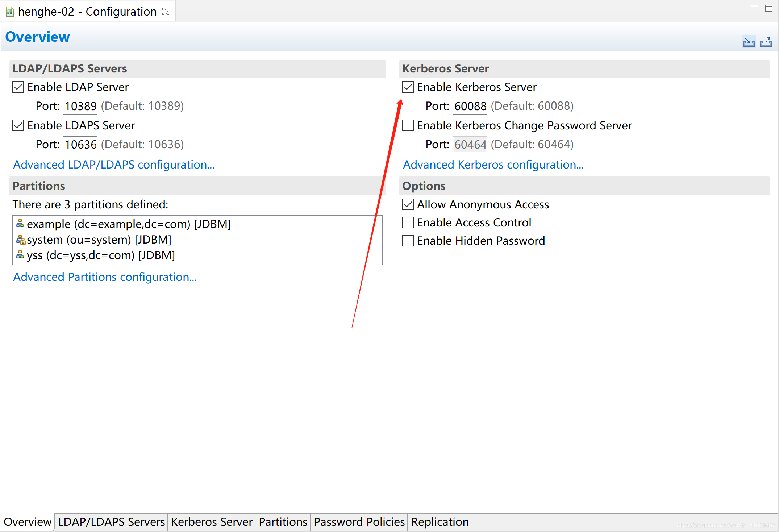This screenshot has width=779, height=532.
Task: Check Enable Hidden Password
Action: pos(408,241)
